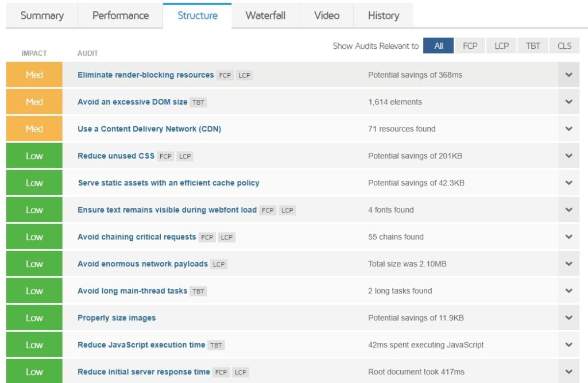Open the Avoid long main-thread tasks link

[133, 291]
